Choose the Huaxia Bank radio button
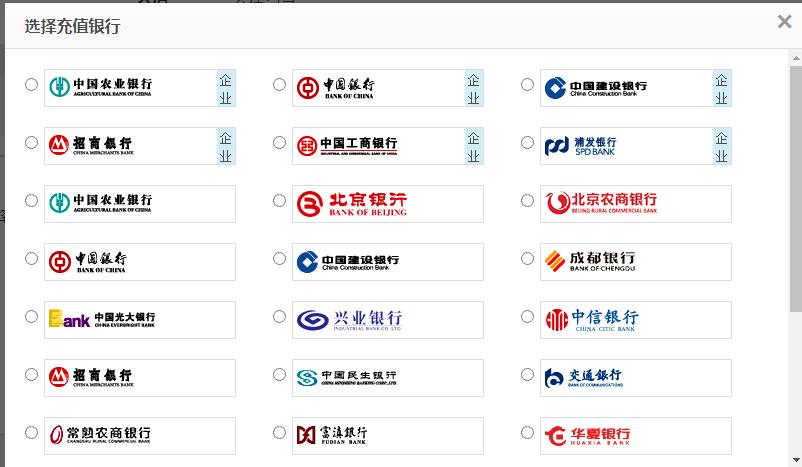 pos(527,432)
